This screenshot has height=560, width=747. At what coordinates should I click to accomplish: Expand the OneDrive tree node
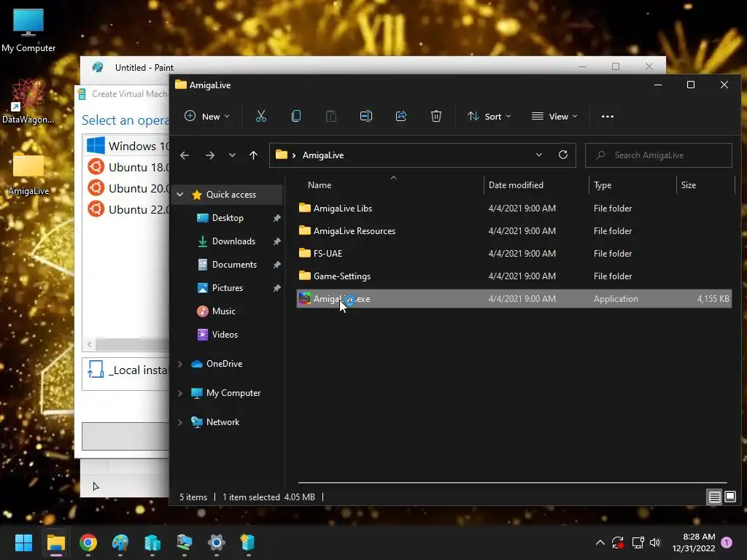click(x=180, y=364)
